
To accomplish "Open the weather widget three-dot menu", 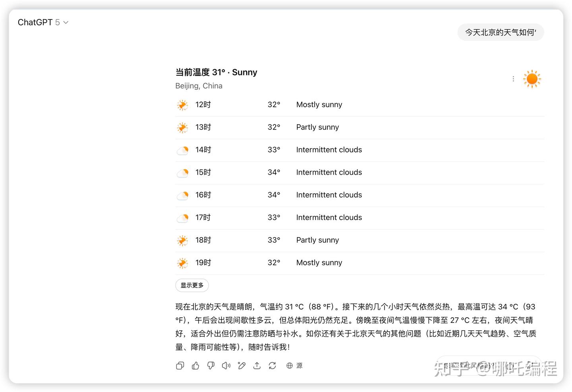I will point(513,79).
